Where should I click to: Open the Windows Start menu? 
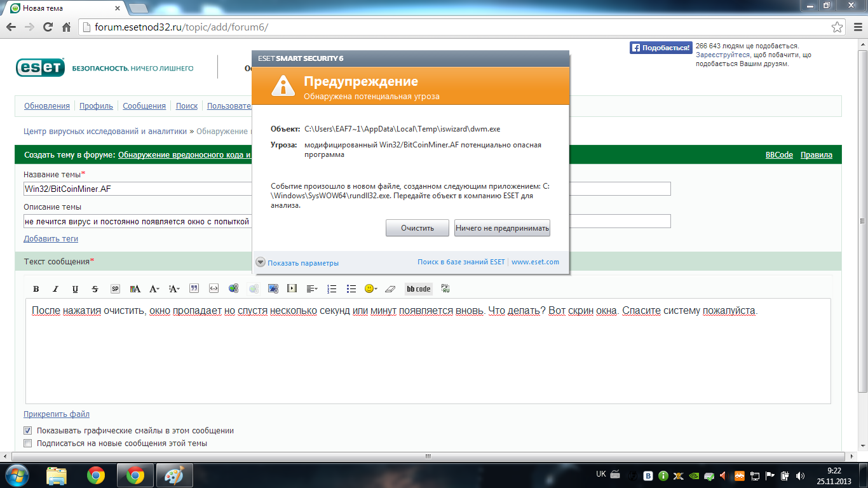[x=17, y=475]
